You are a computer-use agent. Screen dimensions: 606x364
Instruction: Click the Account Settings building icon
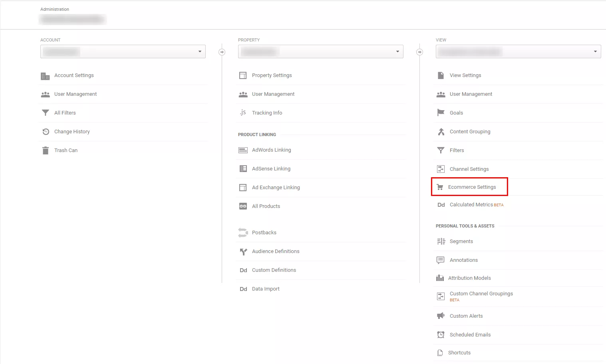(45, 76)
